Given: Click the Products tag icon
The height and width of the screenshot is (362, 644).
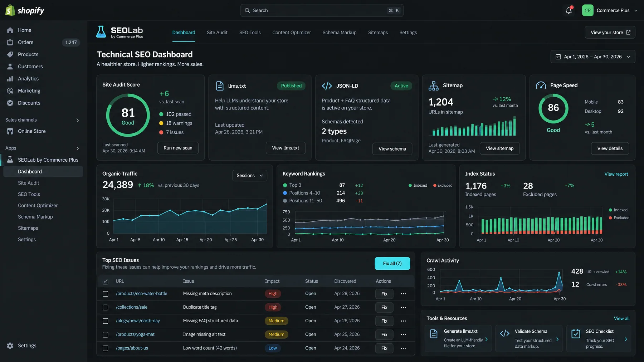Looking at the screenshot, I should [10, 54].
